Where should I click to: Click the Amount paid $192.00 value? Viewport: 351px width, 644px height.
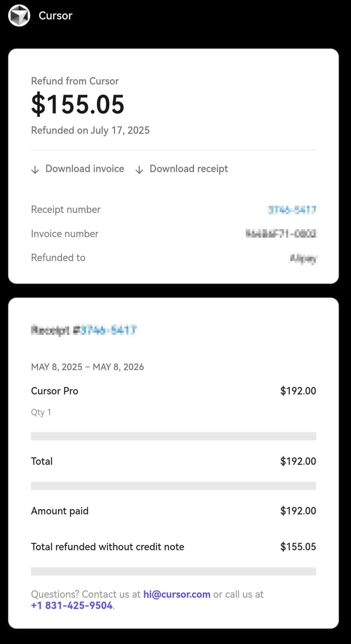coord(298,511)
